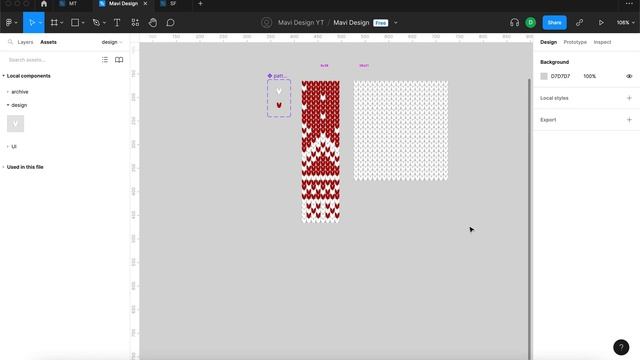Add a local style with plus
This screenshot has height=360, width=640.
pos(629,98)
